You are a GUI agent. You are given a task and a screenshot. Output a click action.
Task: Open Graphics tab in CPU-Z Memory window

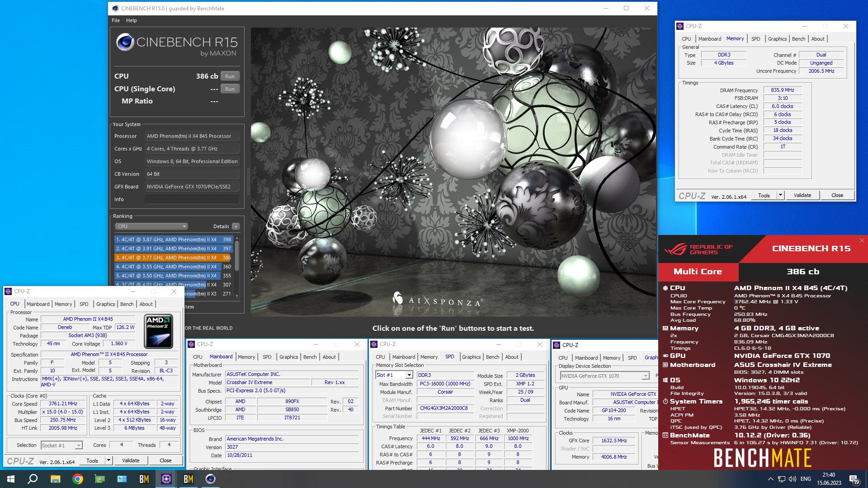click(x=777, y=39)
